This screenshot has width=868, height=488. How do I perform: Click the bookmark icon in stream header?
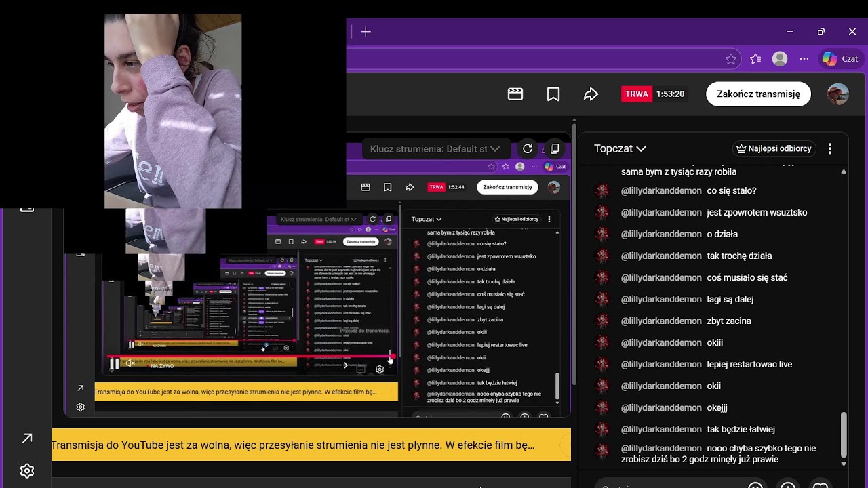tap(553, 94)
